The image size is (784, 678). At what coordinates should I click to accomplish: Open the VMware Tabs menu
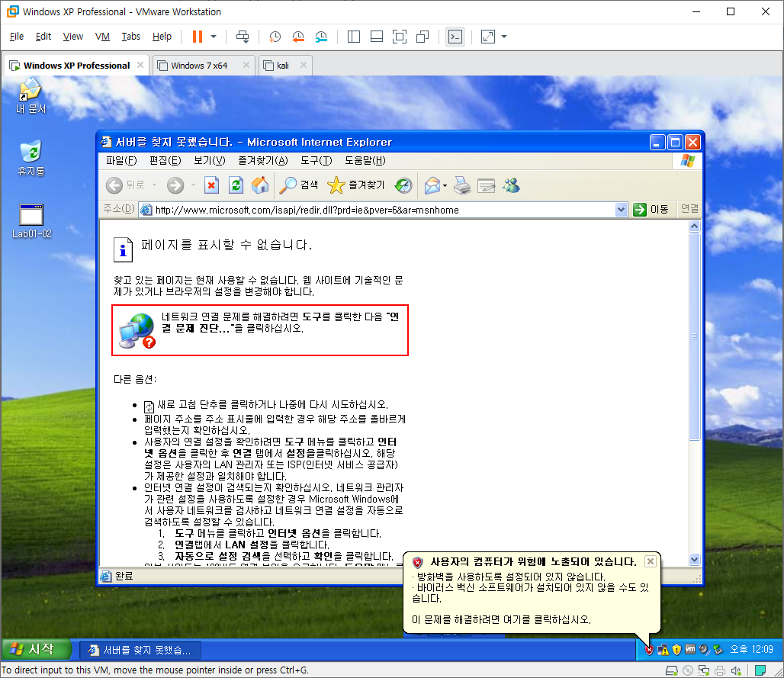click(x=130, y=37)
